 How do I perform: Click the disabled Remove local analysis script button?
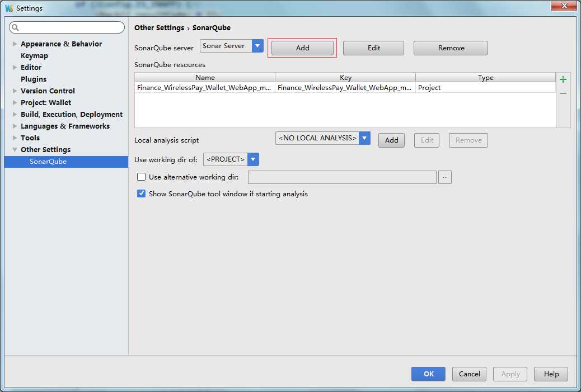[468, 140]
